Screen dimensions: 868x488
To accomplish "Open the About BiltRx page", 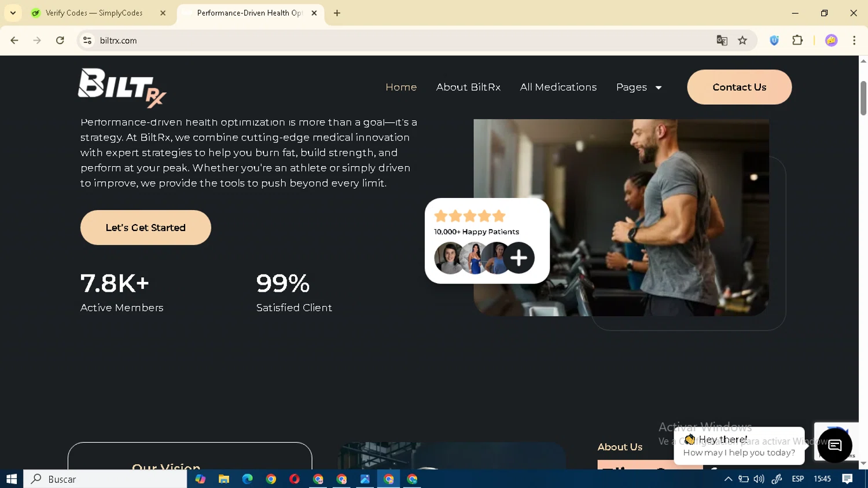I will point(468,87).
